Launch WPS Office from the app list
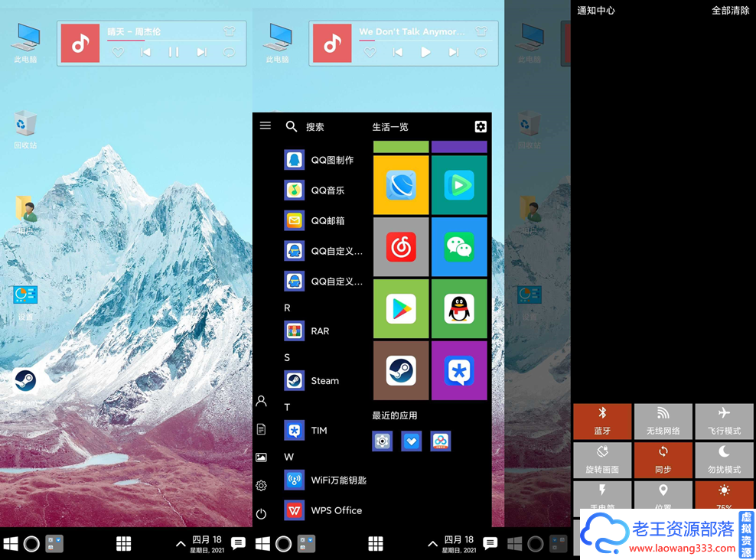Image resolution: width=756 pixels, height=560 pixels. [324, 510]
